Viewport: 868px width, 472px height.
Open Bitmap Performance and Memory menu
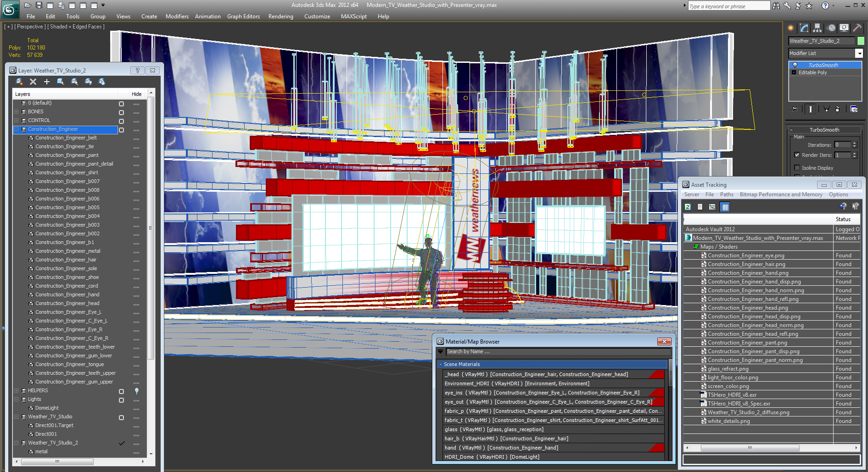coord(781,194)
